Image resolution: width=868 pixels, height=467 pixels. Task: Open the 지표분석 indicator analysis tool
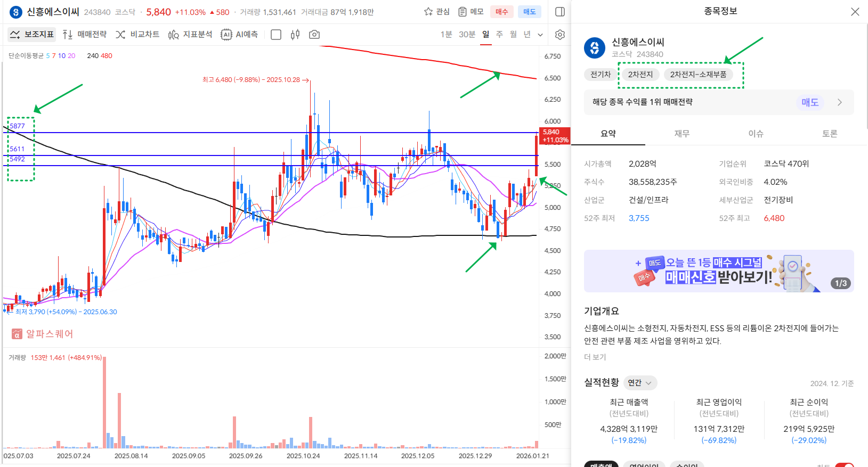(x=190, y=35)
